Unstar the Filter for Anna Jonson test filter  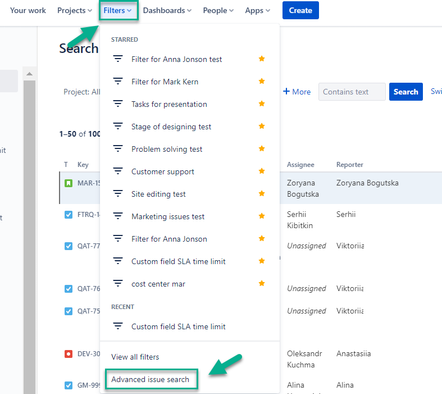coord(262,59)
